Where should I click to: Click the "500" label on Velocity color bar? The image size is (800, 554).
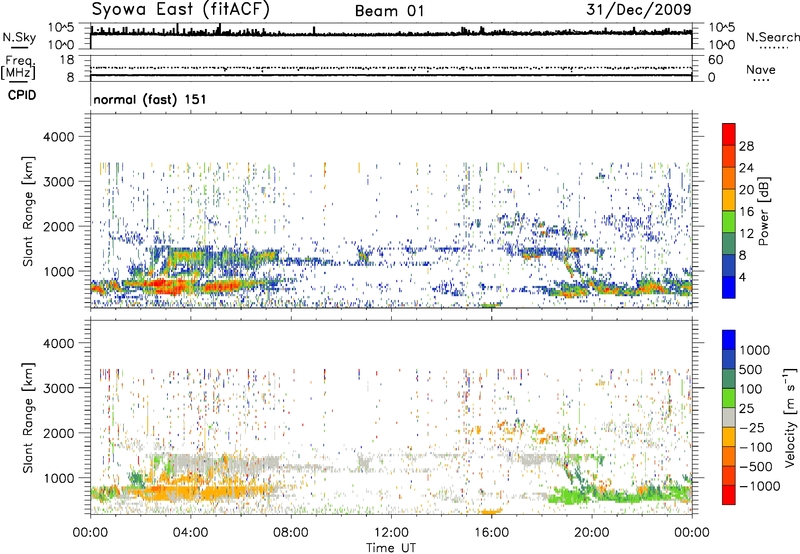(x=751, y=370)
